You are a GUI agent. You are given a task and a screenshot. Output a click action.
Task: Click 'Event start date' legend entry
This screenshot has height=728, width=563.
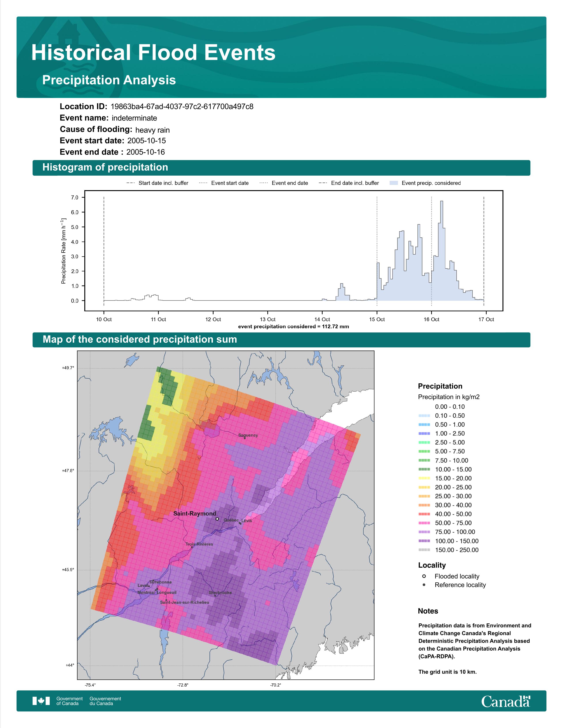coord(224,183)
